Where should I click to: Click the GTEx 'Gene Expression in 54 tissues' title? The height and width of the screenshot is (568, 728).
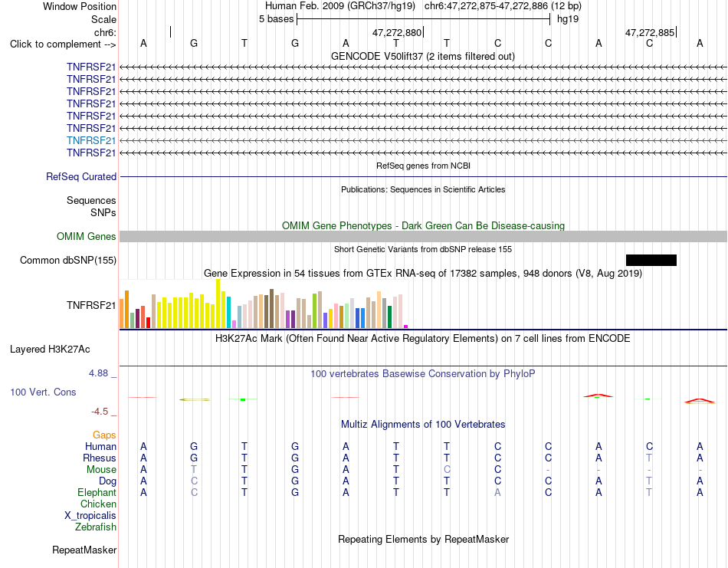click(423, 273)
